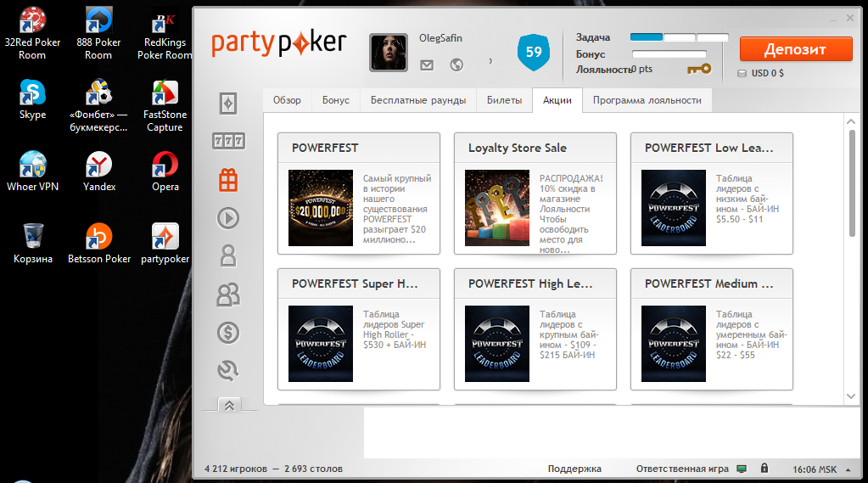Open the wrench settings sidebar icon
Viewport: 868px width, 483px height.
pos(228,371)
